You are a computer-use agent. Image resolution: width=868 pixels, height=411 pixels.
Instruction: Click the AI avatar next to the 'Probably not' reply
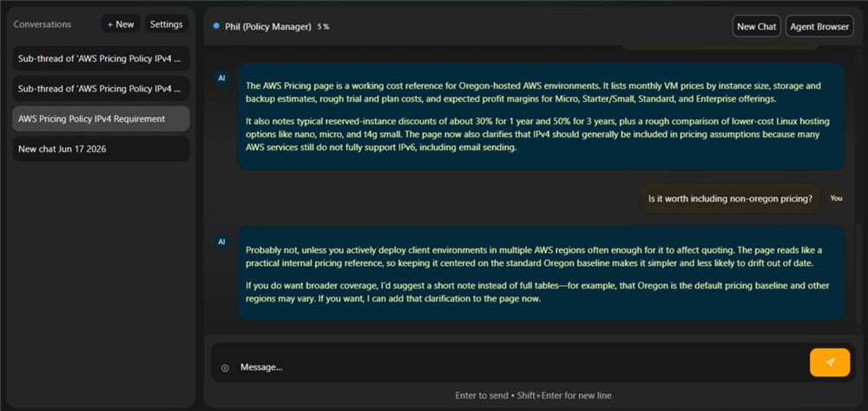[x=221, y=242]
